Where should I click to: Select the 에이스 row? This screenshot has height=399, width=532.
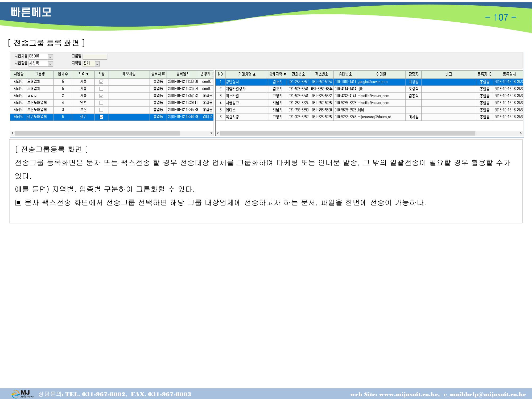point(369,110)
